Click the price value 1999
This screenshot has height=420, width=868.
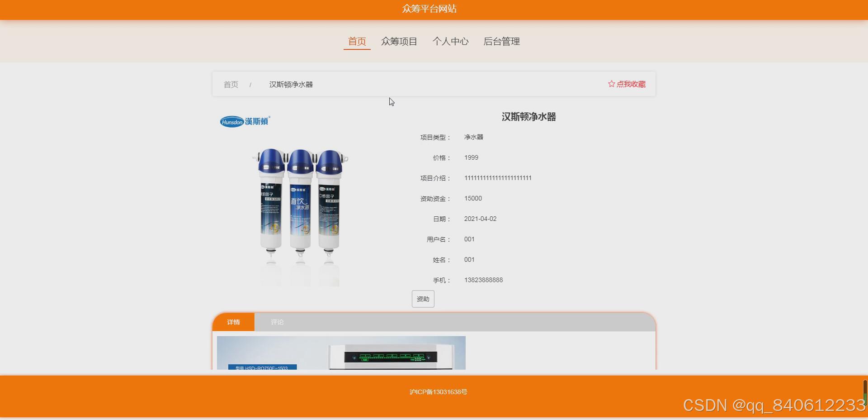coord(471,157)
